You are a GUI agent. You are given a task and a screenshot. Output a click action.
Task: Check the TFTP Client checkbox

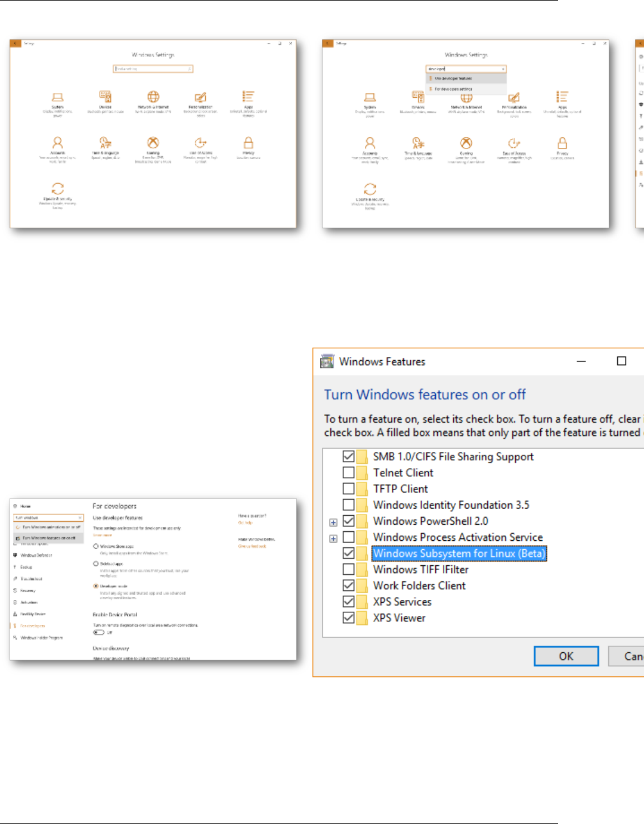pos(349,489)
